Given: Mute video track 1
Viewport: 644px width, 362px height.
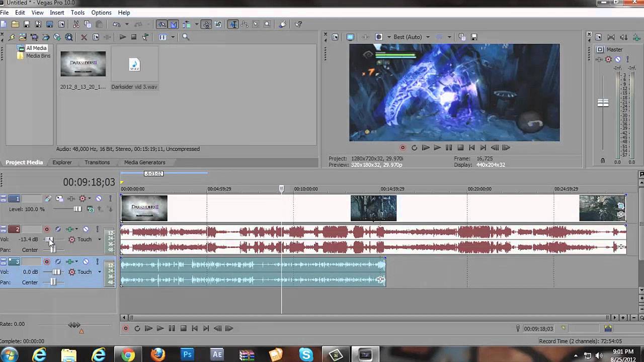Looking at the screenshot, I should pos(99,199).
